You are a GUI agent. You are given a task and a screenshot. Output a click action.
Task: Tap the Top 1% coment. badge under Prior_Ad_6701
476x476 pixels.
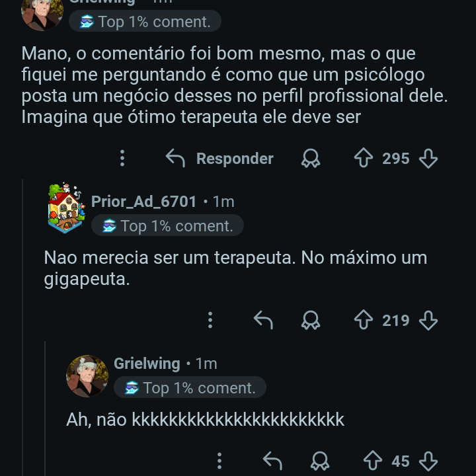click(x=168, y=226)
